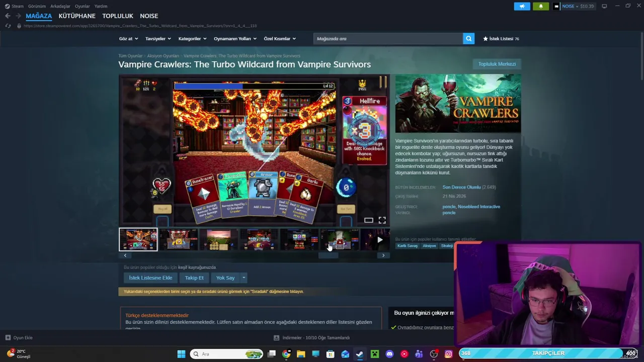Open the announcements megaphone button
The height and width of the screenshot is (362, 644).
(522, 6)
